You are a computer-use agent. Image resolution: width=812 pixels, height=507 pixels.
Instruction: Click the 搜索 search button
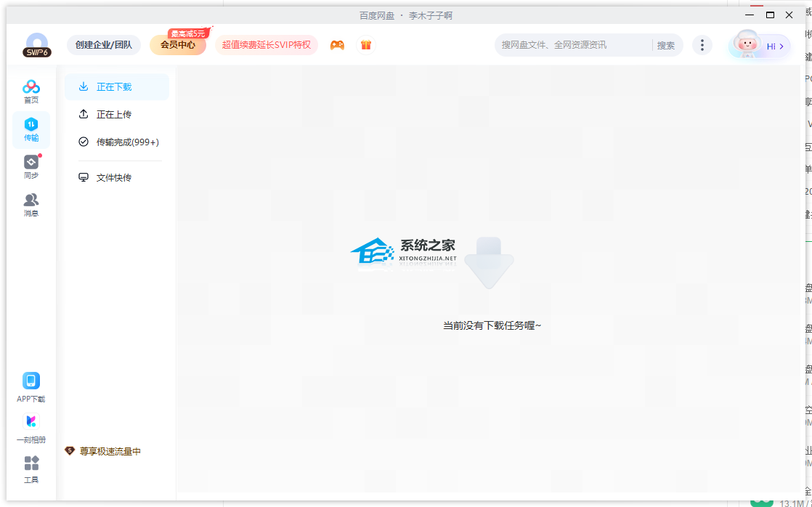click(x=666, y=46)
